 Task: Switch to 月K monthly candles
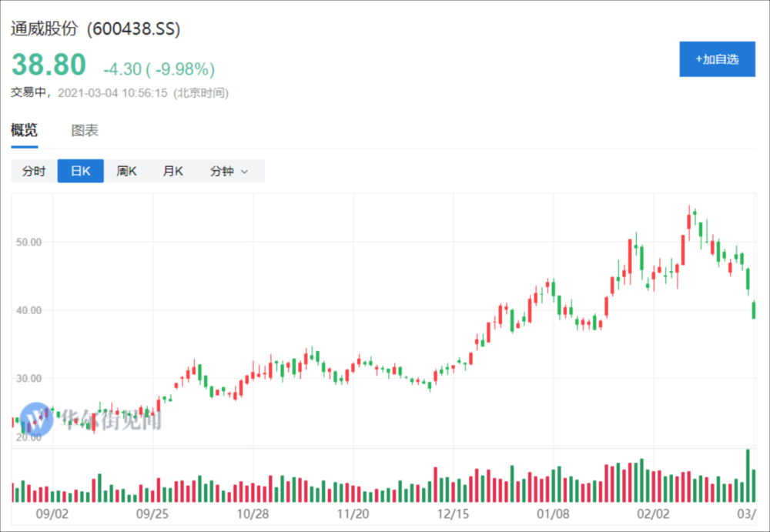pyautogui.click(x=173, y=171)
